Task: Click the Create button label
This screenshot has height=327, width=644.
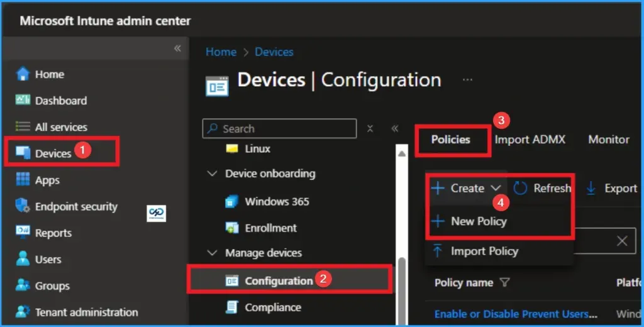Action: (x=467, y=188)
